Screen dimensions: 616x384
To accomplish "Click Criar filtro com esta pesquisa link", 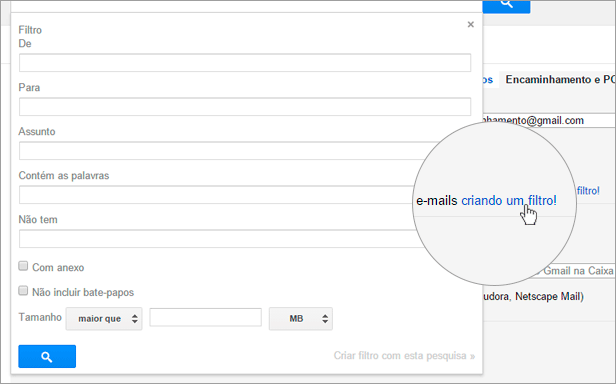I will (x=404, y=356).
